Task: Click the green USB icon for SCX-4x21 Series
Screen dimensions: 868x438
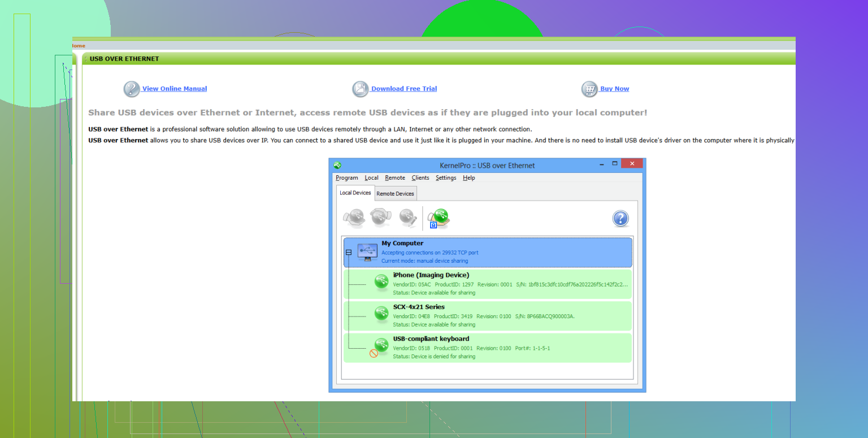Action: 381,314
